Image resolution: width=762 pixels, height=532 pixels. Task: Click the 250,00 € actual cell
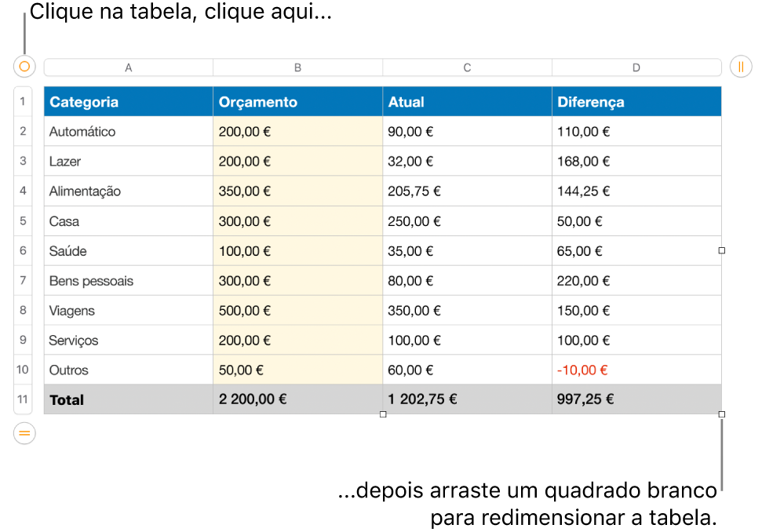[467, 221]
